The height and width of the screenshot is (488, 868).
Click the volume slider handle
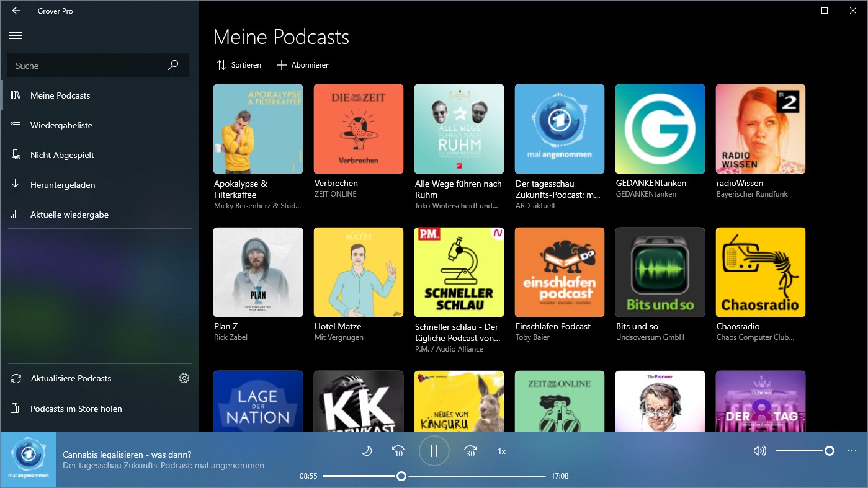click(x=830, y=451)
